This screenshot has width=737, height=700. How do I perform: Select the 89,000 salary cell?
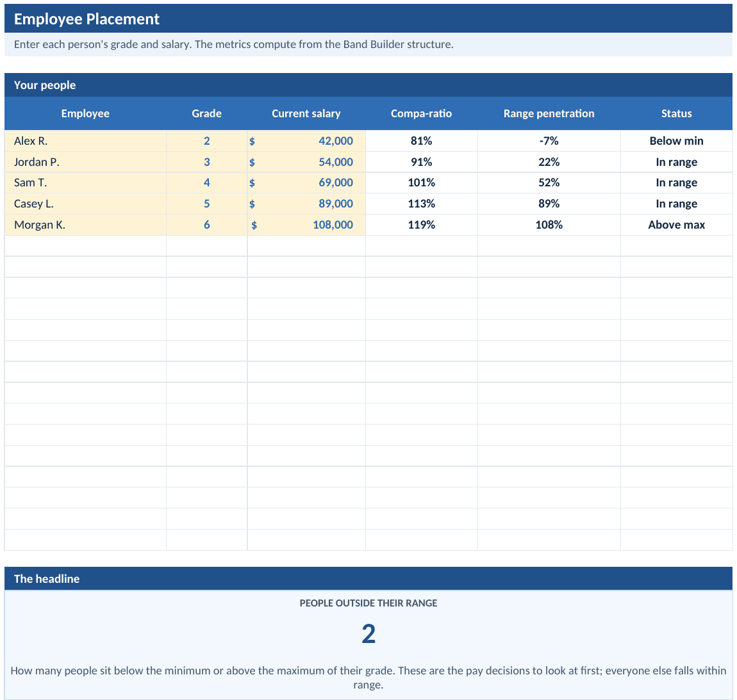coord(306,204)
